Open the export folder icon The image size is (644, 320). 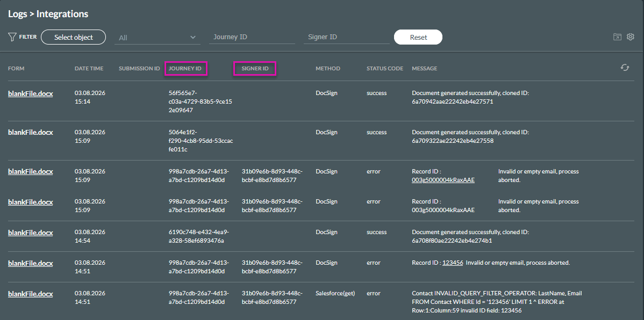617,37
